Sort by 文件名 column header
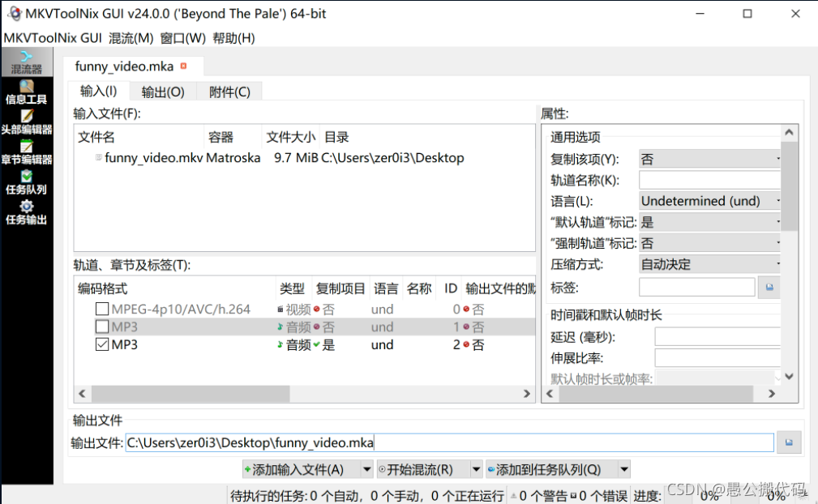The height and width of the screenshot is (504, 818). (x=139, y=137)
